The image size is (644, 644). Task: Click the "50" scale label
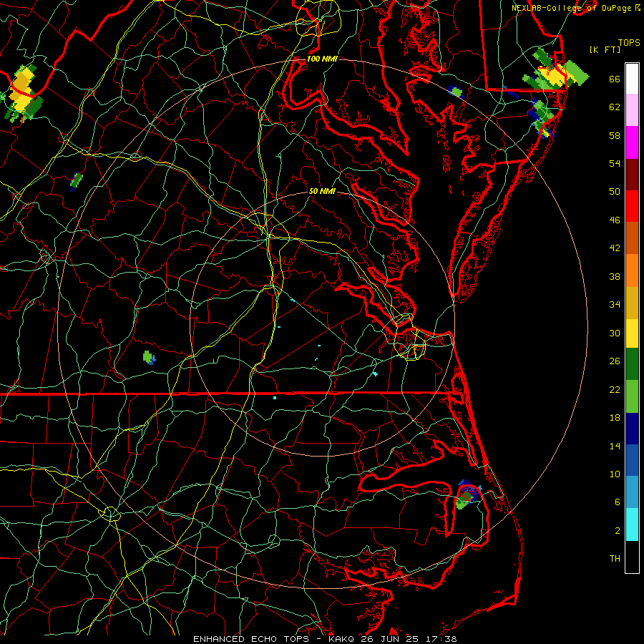(615, 191)
